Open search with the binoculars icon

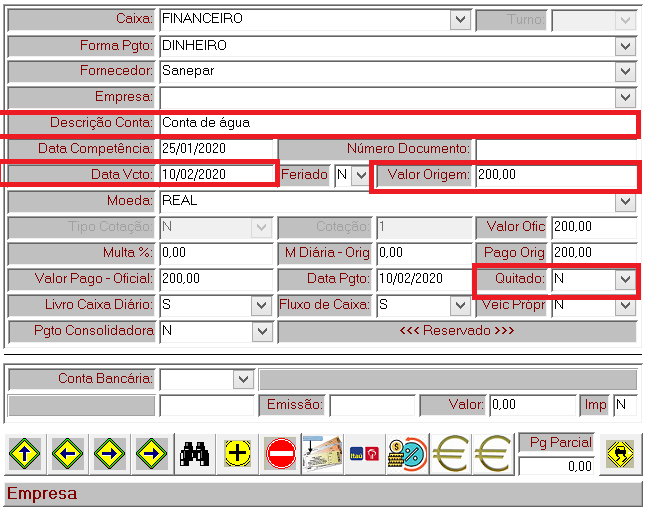pyautogui.click(x=193, y=454)
